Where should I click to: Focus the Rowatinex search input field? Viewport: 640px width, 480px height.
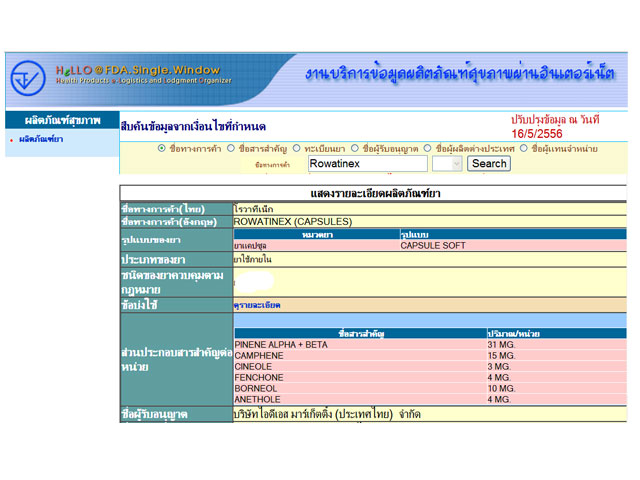coord(367,164)
